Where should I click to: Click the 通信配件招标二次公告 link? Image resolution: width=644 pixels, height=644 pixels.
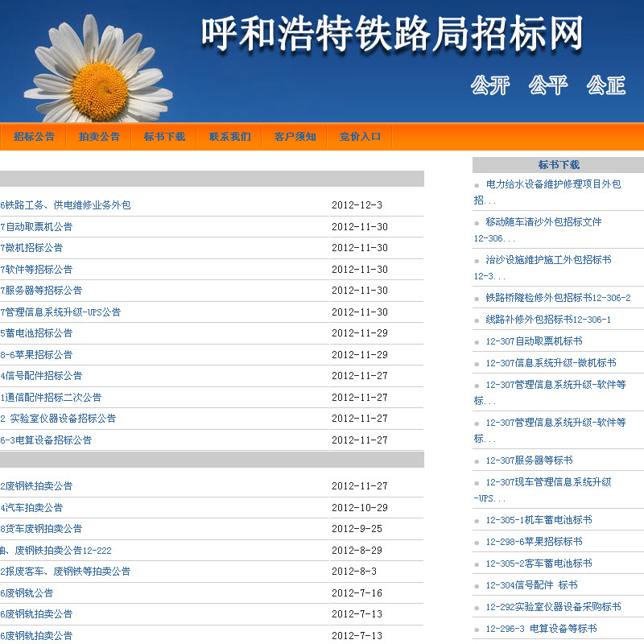[x=52, y=398]
